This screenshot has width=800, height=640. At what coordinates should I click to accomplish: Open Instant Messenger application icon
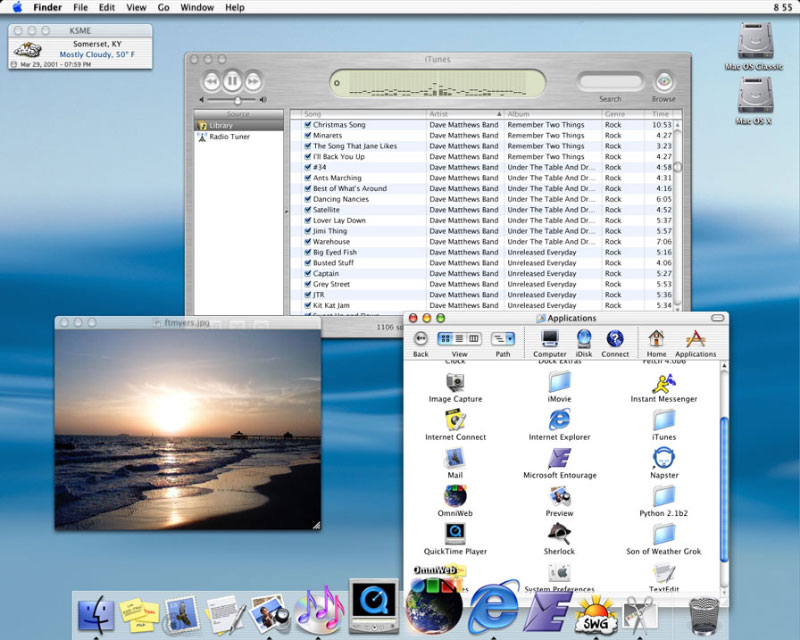tap(663, 383)
